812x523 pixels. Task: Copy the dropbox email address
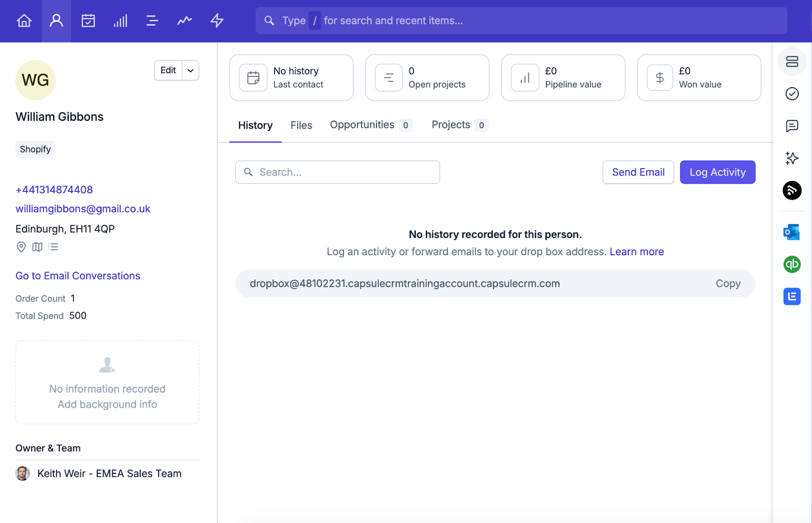(x=728, y=284)
